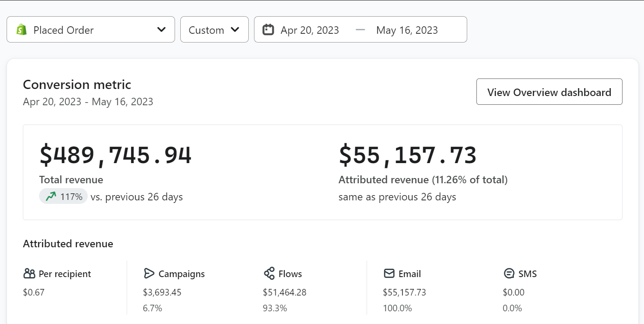Click the $51,464.28 flows value
Screen dimensions: 644x324
tap(285, 292)
